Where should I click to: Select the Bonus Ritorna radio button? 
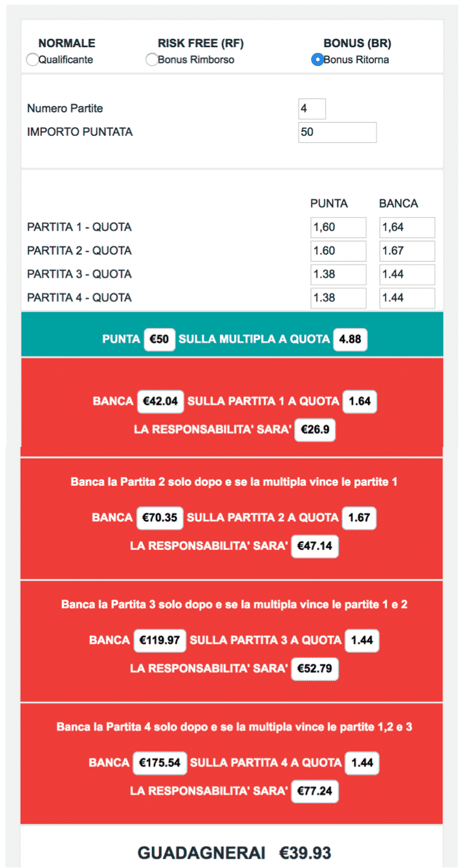pos(317,60)
